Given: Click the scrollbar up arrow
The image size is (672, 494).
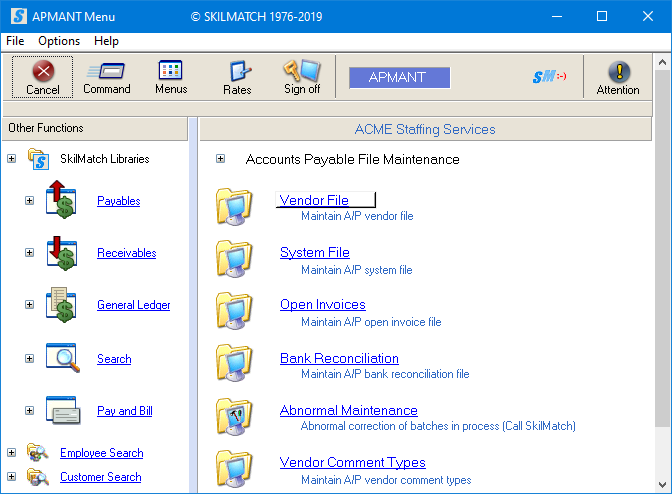Looking at the screenshot, I should tap(662, 63).
